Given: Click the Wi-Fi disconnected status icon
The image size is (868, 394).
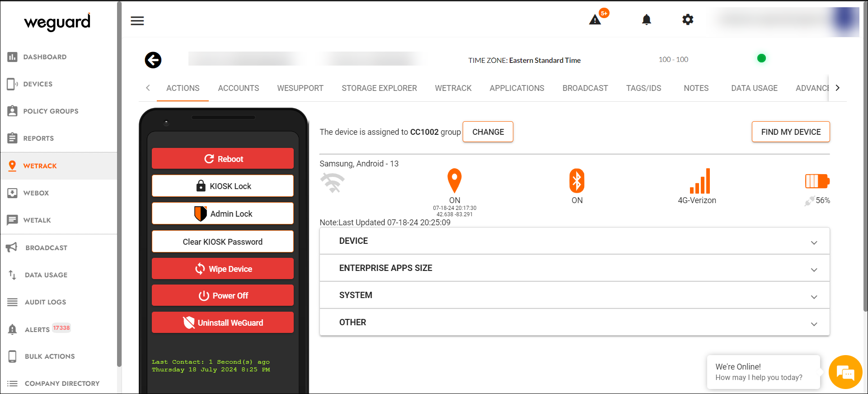Looking at the screenshot, I should pyautogui.click(x=333, y=183).
